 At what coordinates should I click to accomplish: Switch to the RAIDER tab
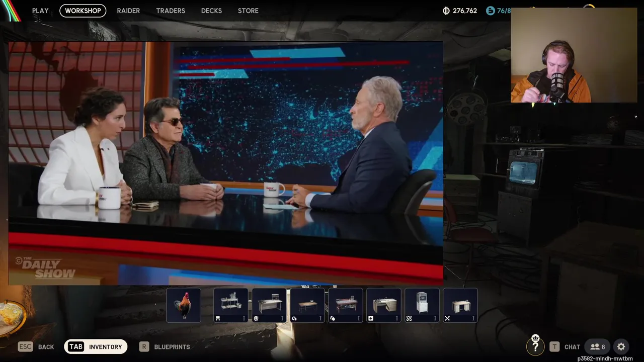pyautogui.click(x=128, y=11)
